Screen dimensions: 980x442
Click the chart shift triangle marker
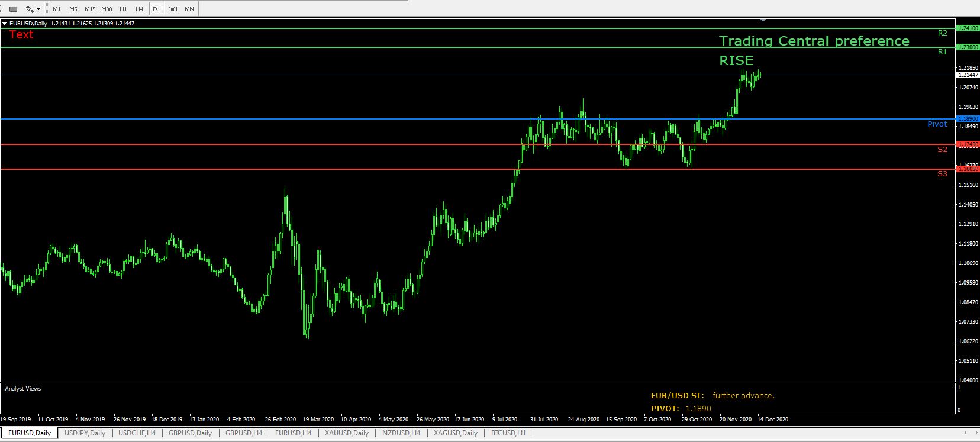click(763, 20)
